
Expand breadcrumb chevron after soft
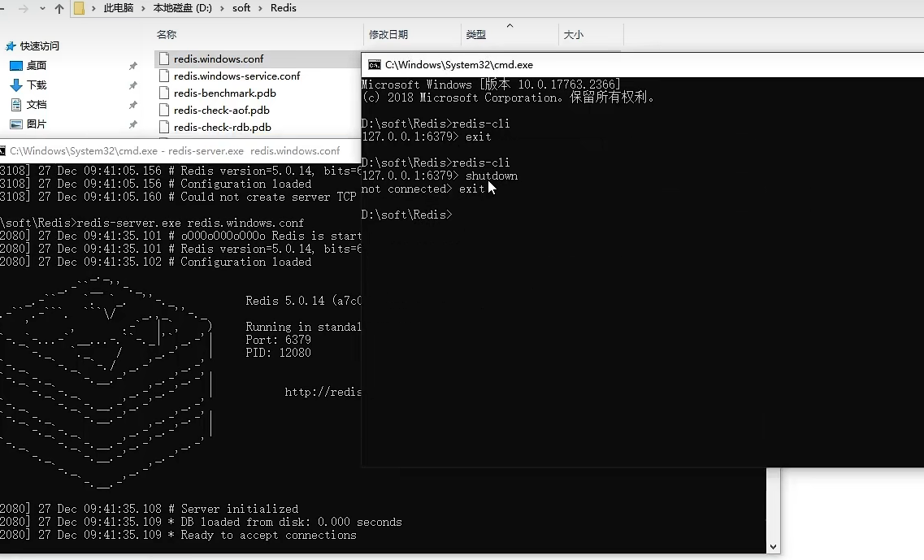pyautogui.click(x=261, y=8)
